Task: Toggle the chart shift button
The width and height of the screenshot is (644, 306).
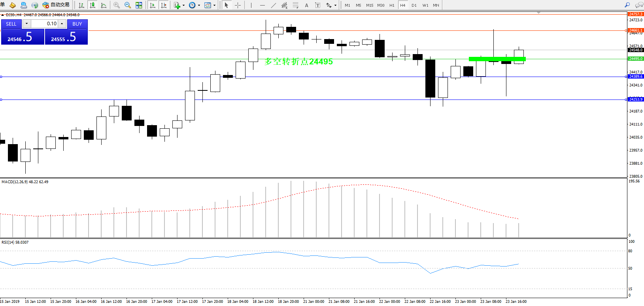Action: [164, 5]
